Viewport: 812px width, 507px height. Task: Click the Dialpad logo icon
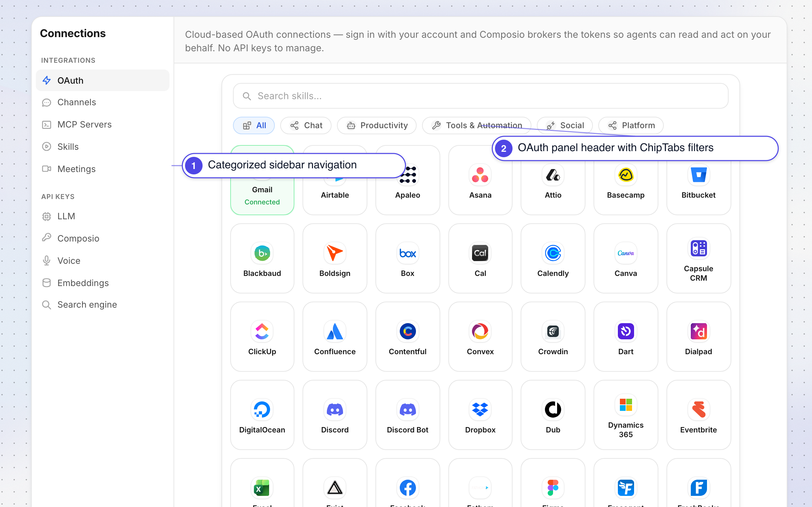point(699,331)
